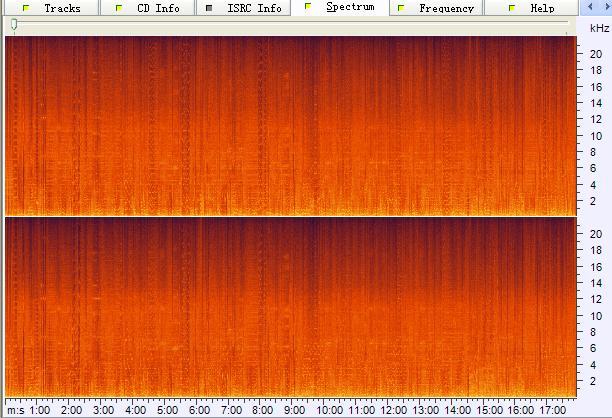Click the 9:00 mark on the time axis
This screenshot has height=418, width=612.
295,410
